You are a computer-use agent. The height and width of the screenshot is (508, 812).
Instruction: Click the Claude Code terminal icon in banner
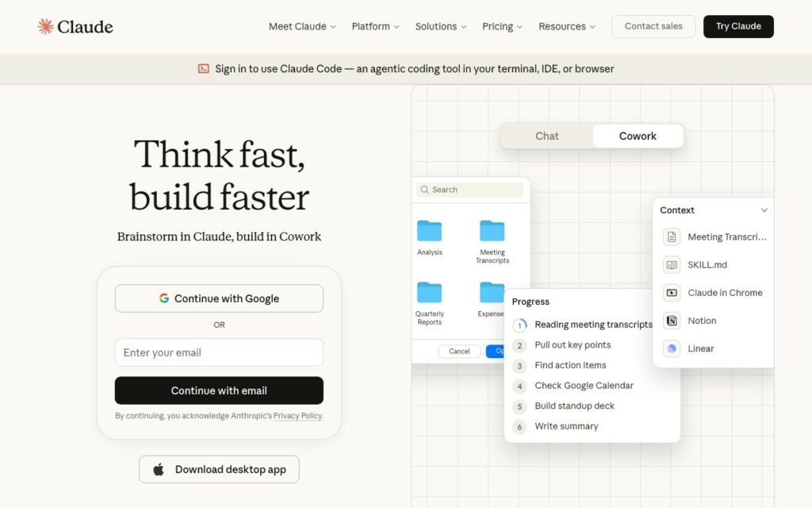pyautogui.click(x=204, y=69)
